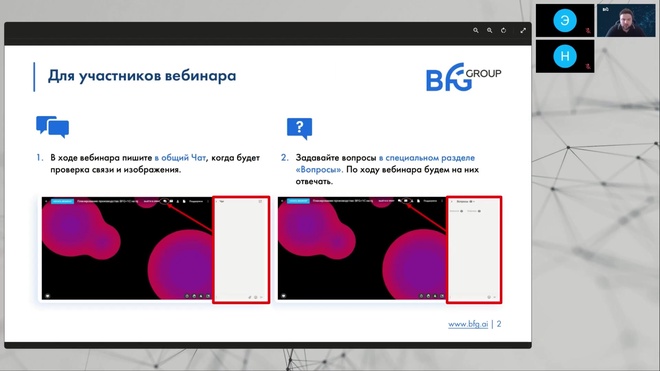Select participant tile with the Э avatar
The height and width of the screenshot is (371, 660).
[565, 21]
